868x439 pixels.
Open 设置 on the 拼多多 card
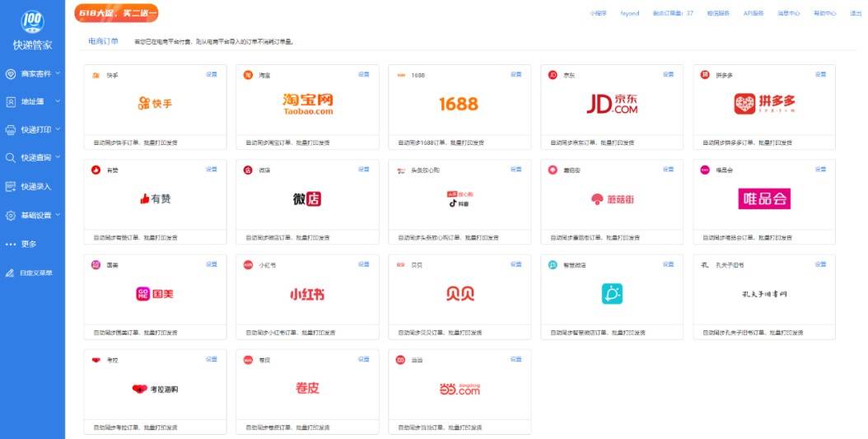point(820,74)
